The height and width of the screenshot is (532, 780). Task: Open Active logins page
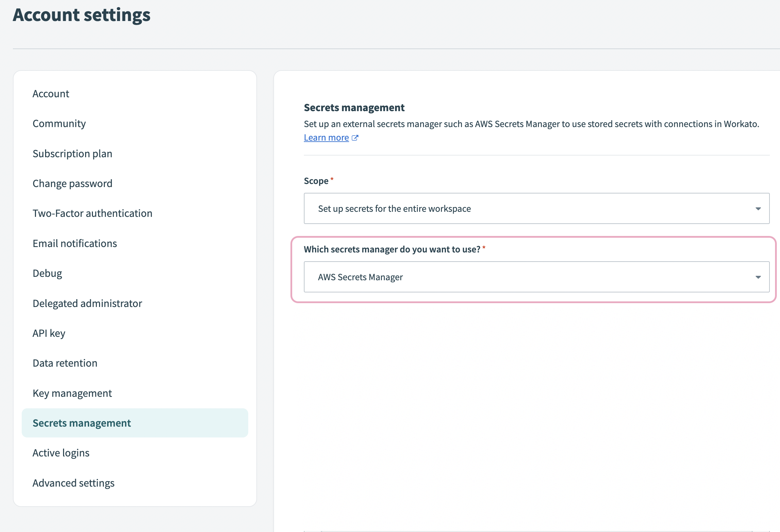[x=61, y=453]
